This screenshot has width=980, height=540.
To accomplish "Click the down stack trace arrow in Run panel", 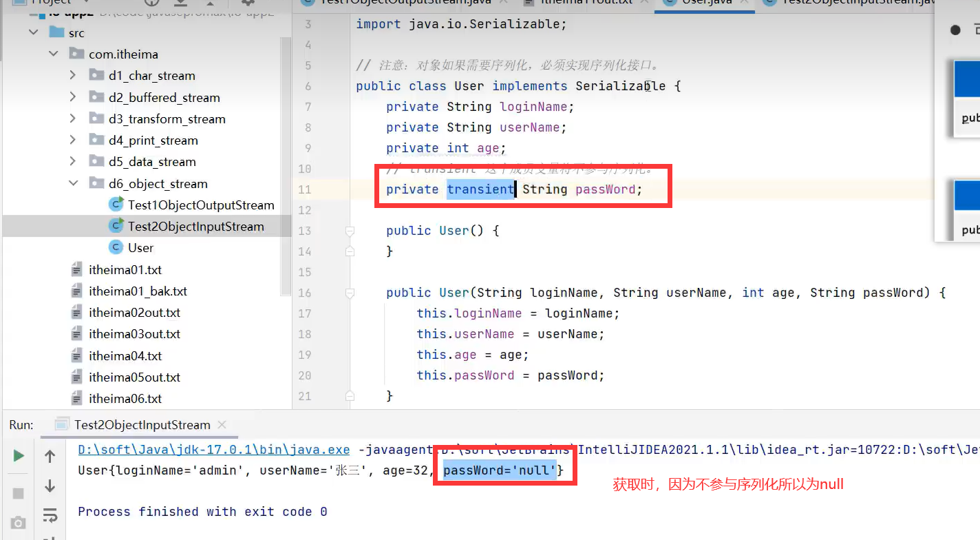I will [50, 486].
